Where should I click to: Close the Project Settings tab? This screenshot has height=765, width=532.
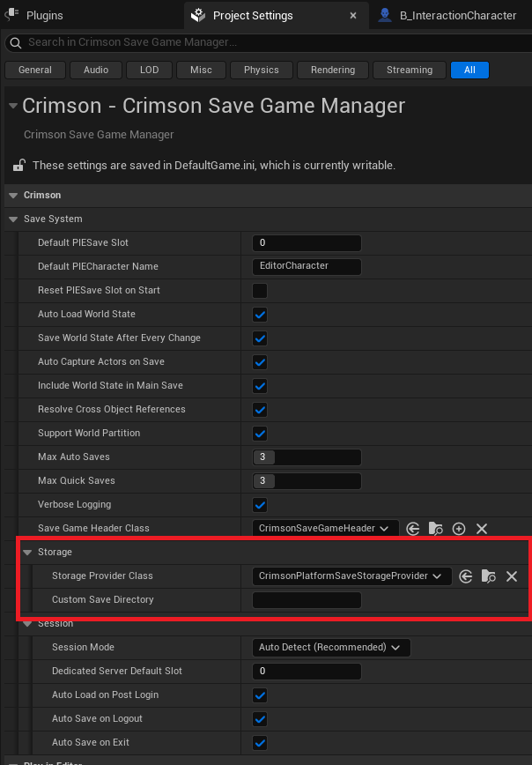pos(353,16)
